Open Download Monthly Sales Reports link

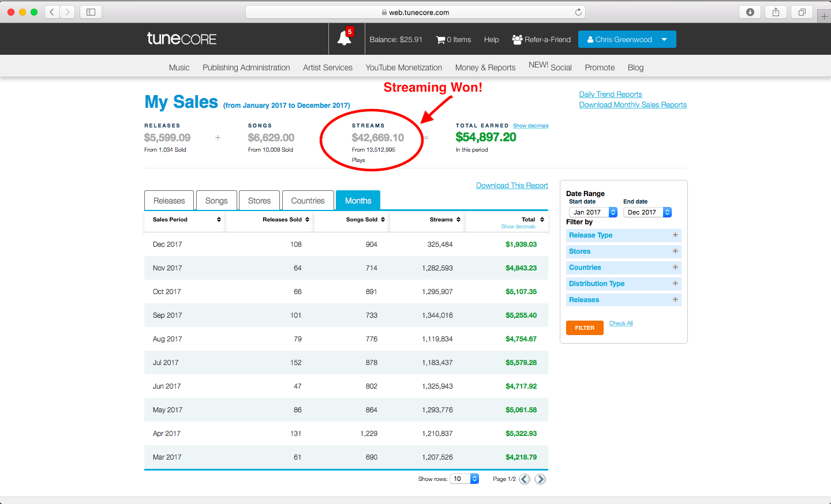(633, 105)
